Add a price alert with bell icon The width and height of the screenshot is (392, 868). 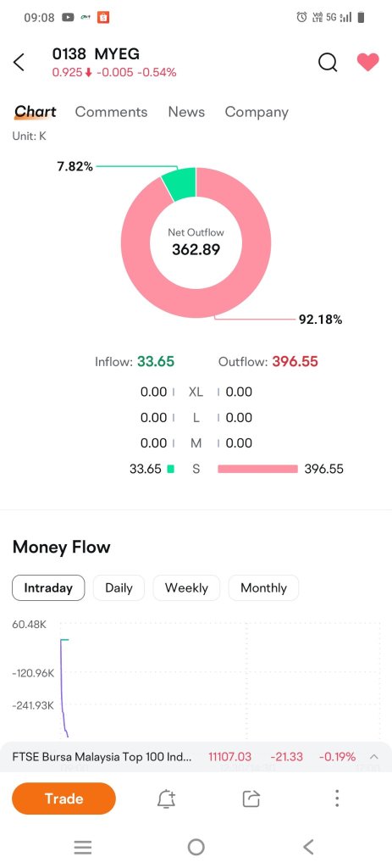pos(167,798)
